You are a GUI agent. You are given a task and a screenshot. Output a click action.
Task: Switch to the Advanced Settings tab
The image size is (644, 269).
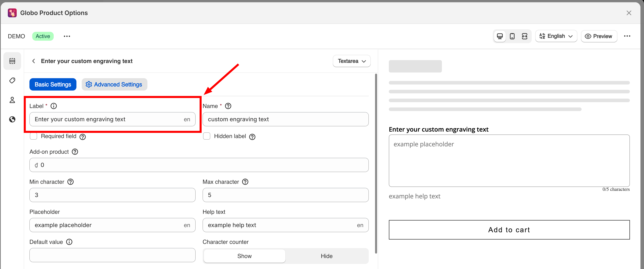114,84
